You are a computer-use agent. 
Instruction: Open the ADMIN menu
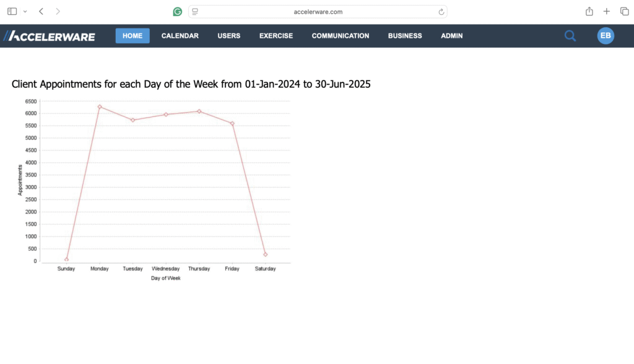(x=451, y=36)
